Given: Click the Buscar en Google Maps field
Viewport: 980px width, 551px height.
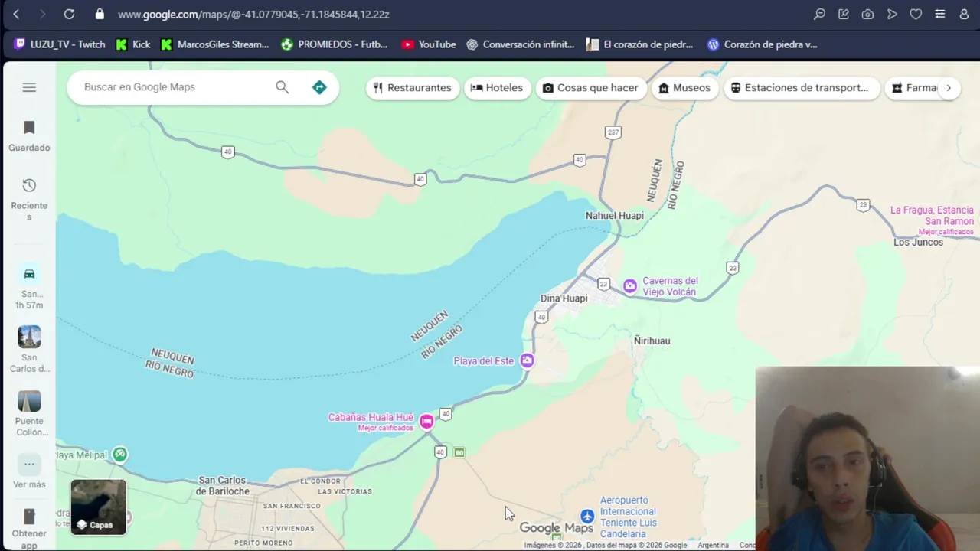Looking at the screenshot, I should [x=176, y=87].
